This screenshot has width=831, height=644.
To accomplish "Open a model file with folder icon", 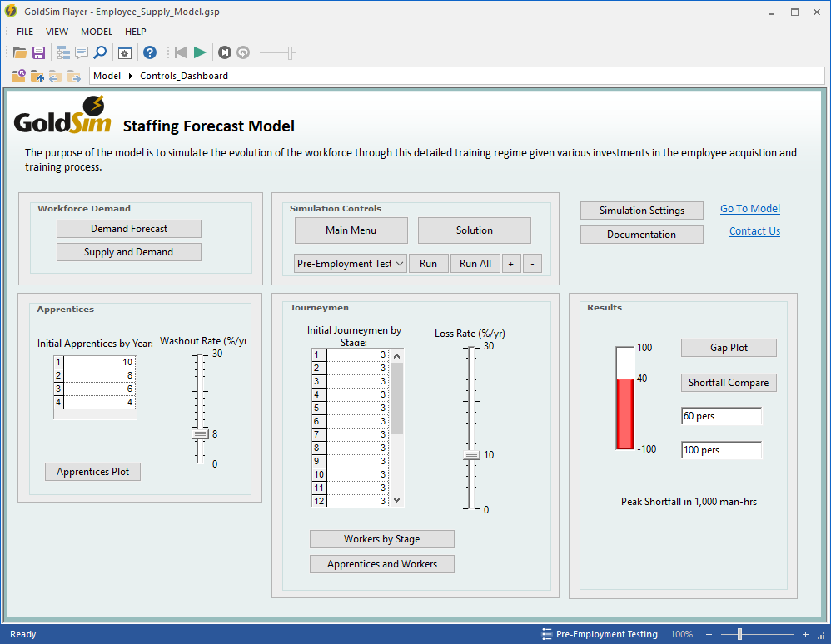I will click(20, 52).
